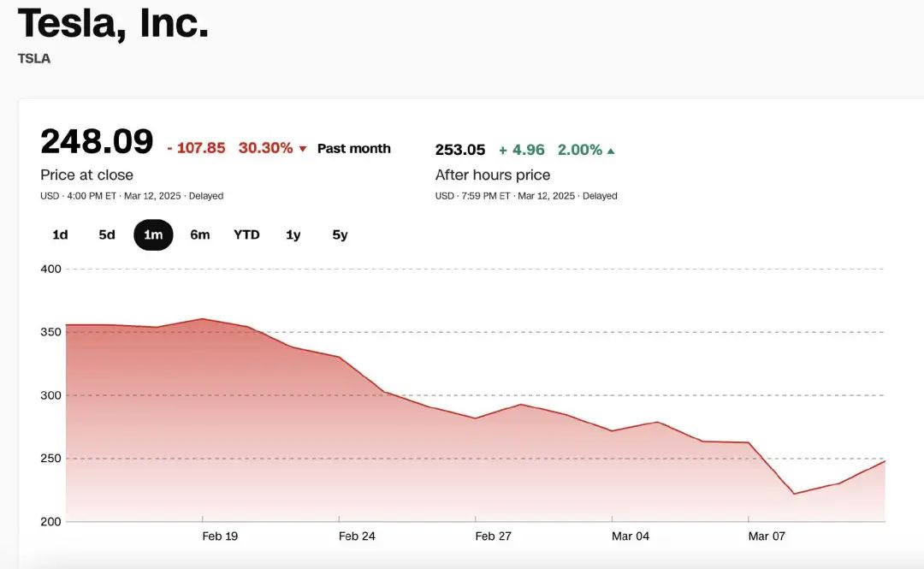Viewport: 924px width, 569px height.
Task: Click the Mar 07 date marker
Action: click(x=767, y=536)
